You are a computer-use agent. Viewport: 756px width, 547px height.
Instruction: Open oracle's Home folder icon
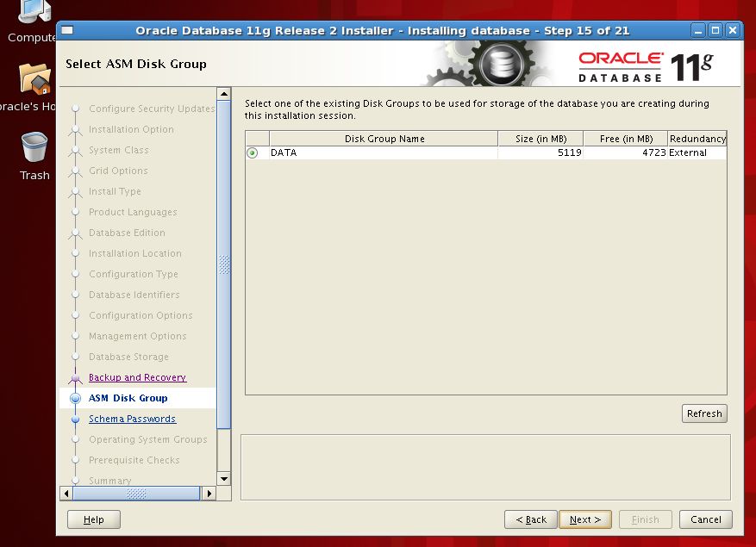click(34, 79)
